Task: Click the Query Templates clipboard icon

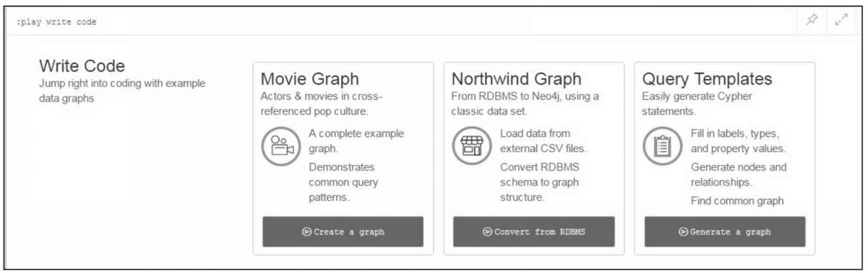Action: pos(662,147)
